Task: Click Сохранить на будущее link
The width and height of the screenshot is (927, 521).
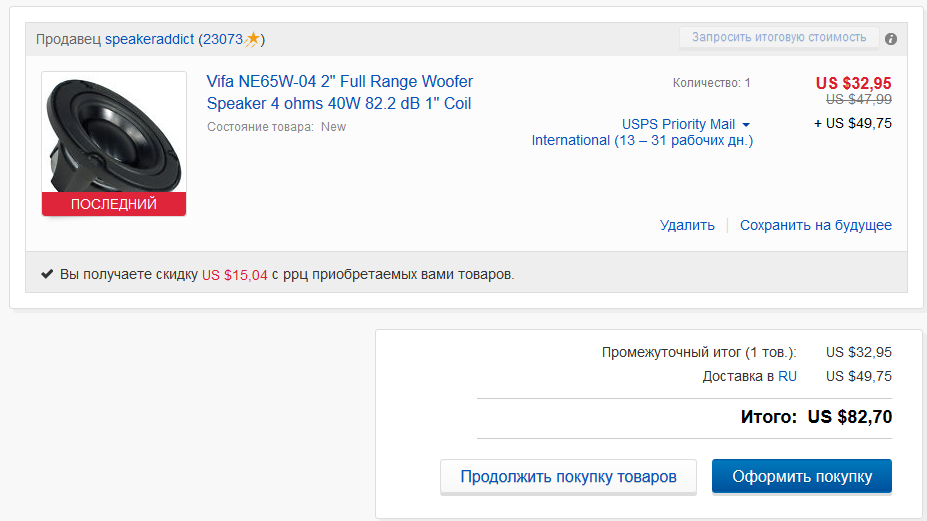Action: click(815, 225)
